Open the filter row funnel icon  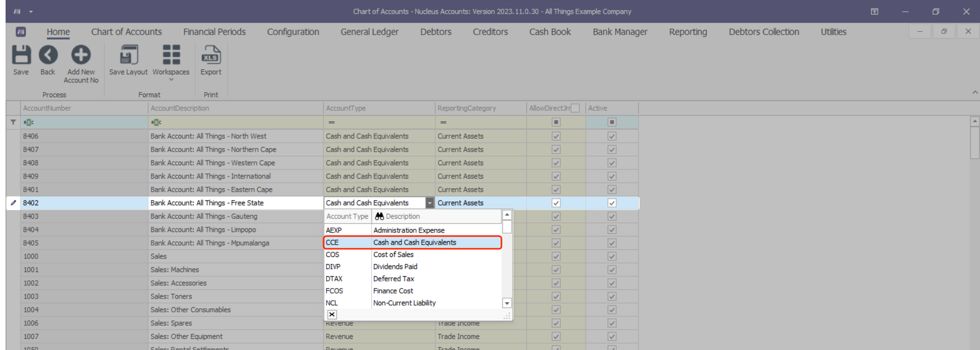(x=13, y=122)
